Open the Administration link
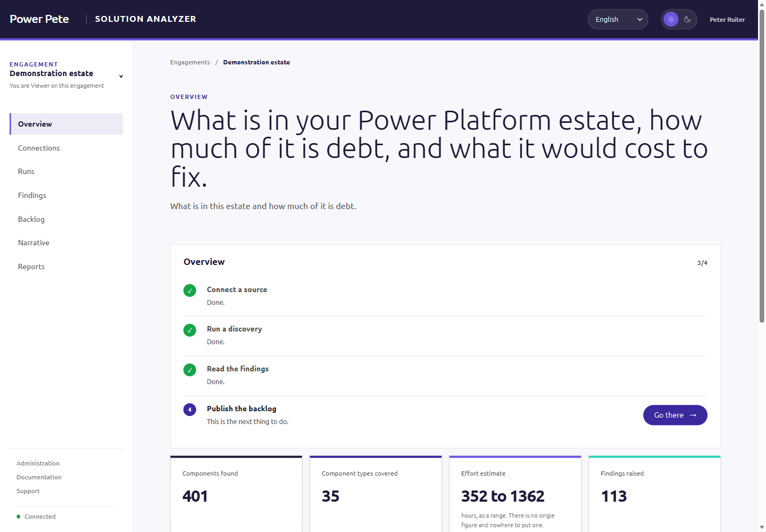 point(38,463)
